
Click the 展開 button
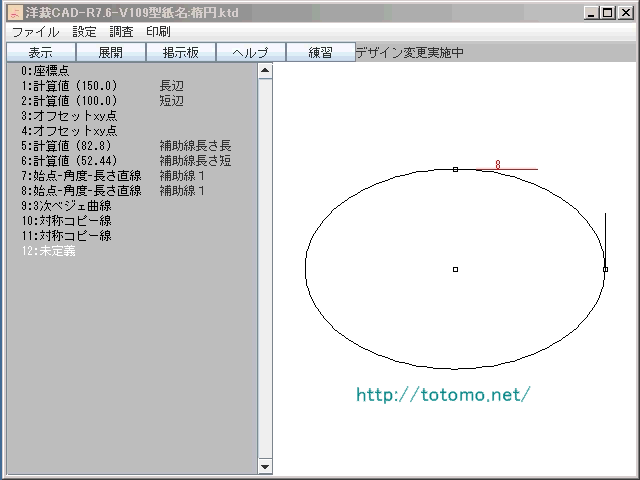(111, 52)
